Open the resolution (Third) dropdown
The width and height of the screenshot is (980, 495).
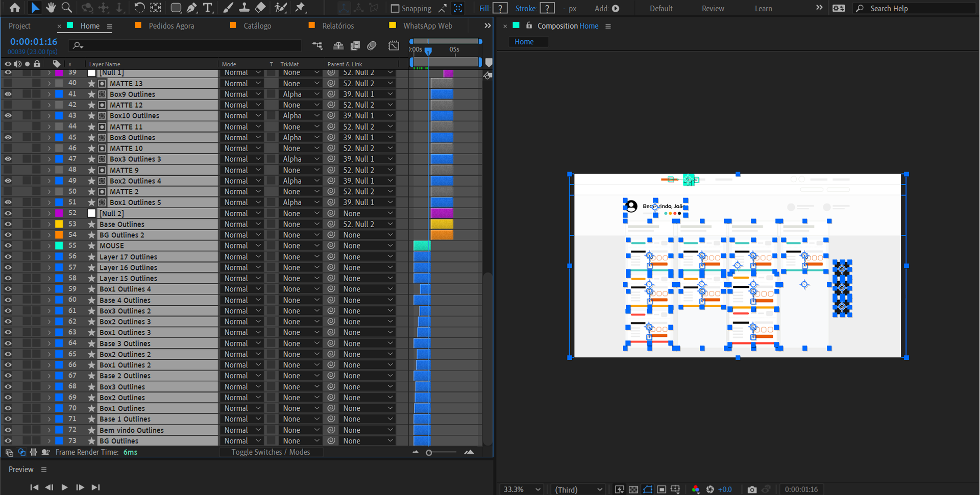(579, 489)
